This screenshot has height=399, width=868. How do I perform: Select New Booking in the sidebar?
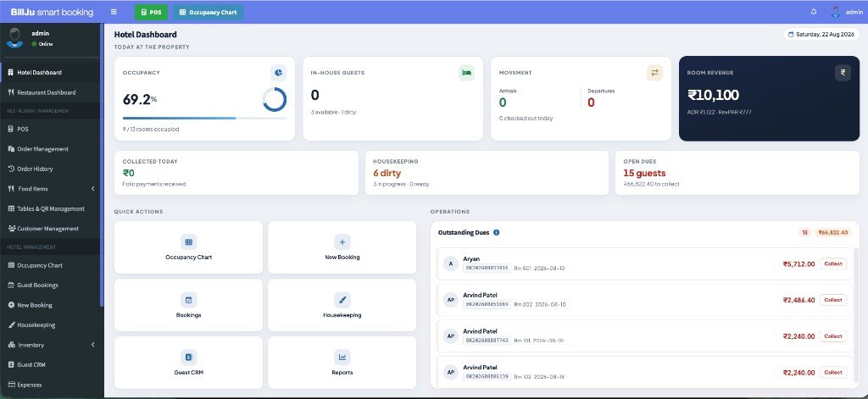click(x=51, y=305)
